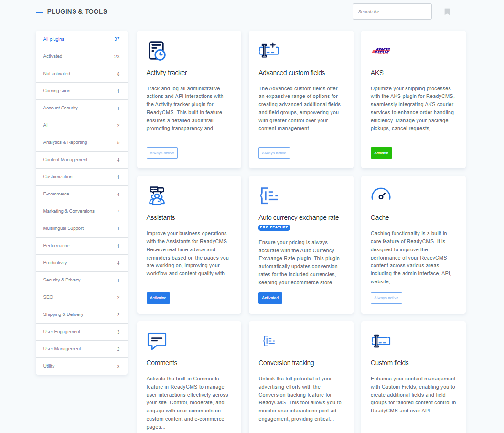Click the Comments speech bubble icon

[x=157, y=341]
